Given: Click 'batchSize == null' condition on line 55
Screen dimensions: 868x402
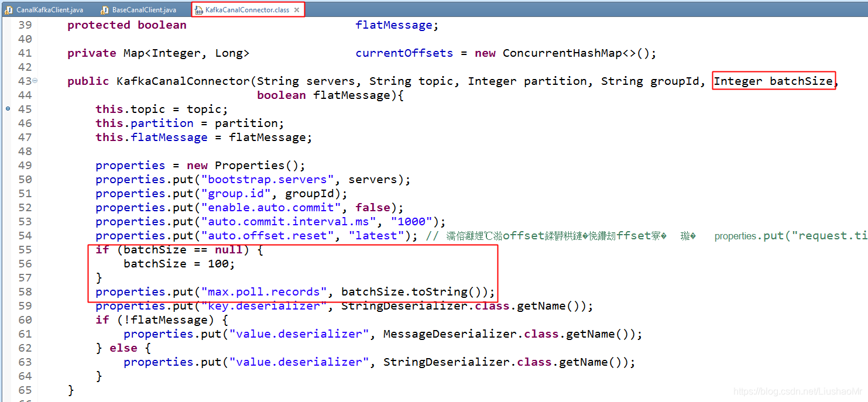Looking at the screenshot, I should pos(183,250).
